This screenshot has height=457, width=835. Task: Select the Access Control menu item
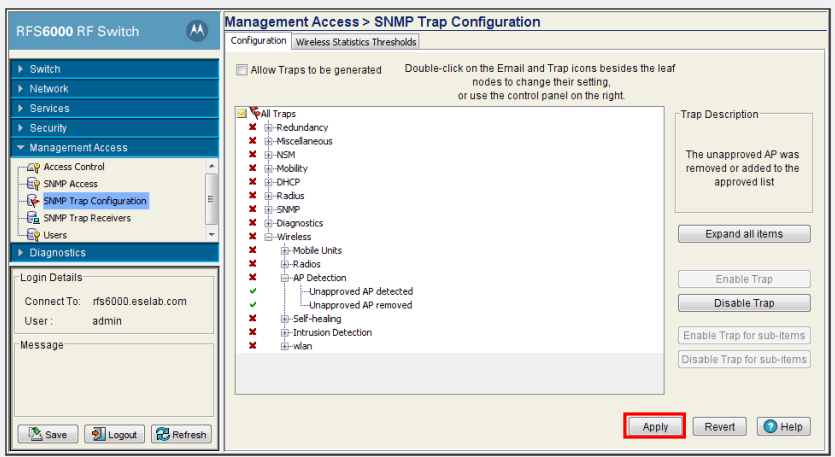[74, 167]
